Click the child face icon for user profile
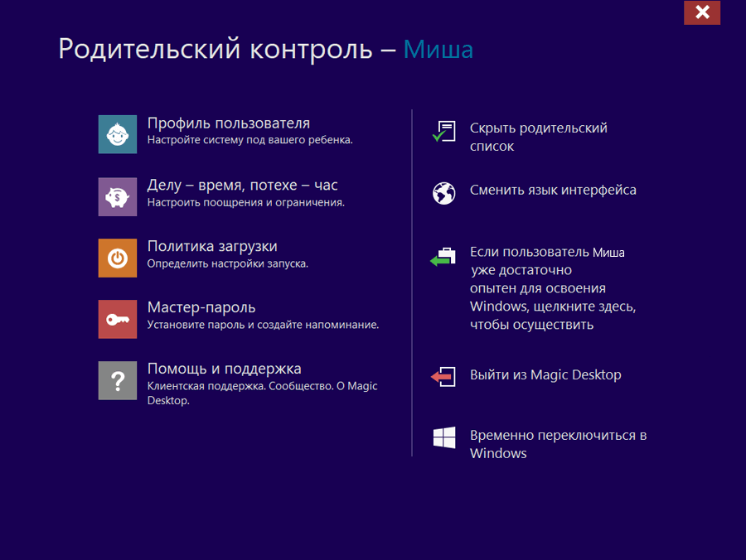Image resolution: width=746 pixels, height=560 pixels. click(118, 134)
